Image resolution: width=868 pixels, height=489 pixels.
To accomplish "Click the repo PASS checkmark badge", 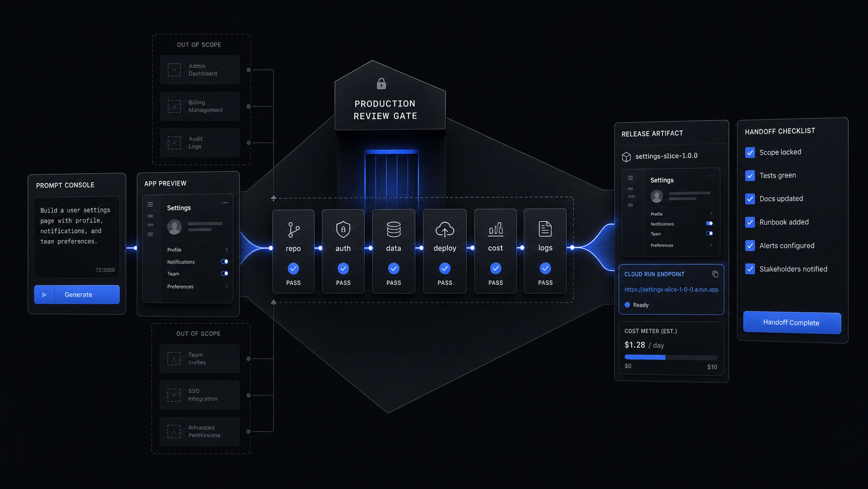I will [x=293, y=269].
